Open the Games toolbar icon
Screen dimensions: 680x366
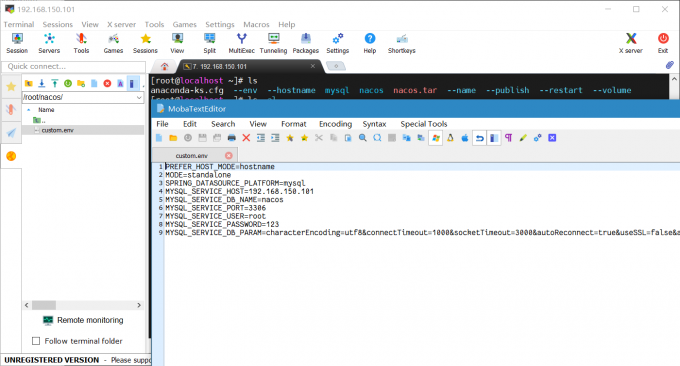coord(113,43)
